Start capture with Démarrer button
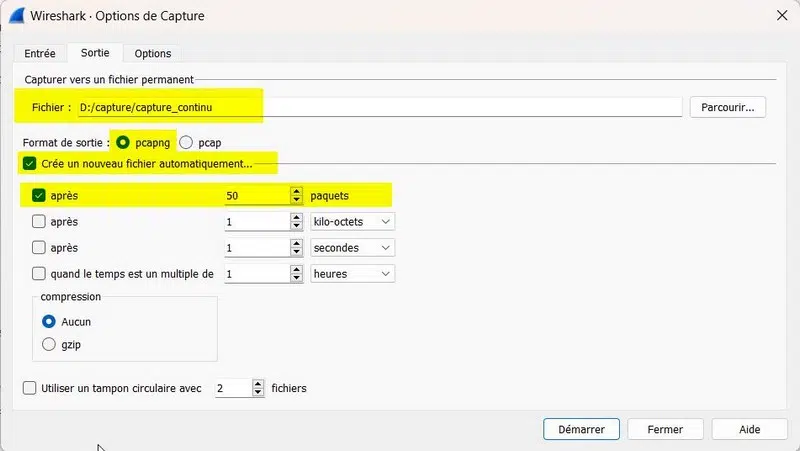Viewport: 800px width, 451px height. (581, 429)
